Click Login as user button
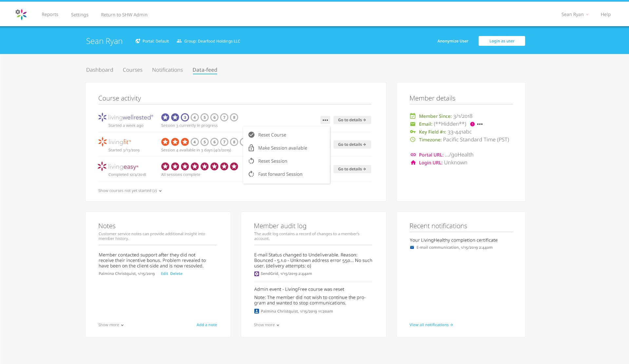 [x=502, y=41]
